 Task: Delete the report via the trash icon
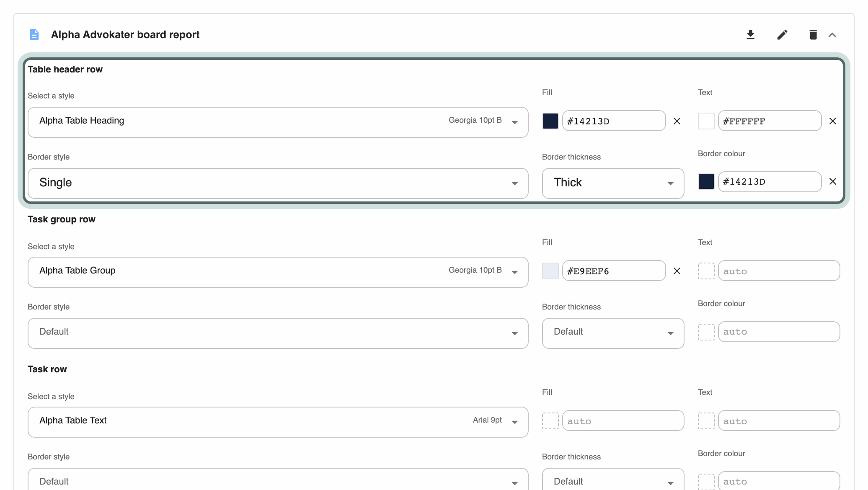(x=813, y=35)
